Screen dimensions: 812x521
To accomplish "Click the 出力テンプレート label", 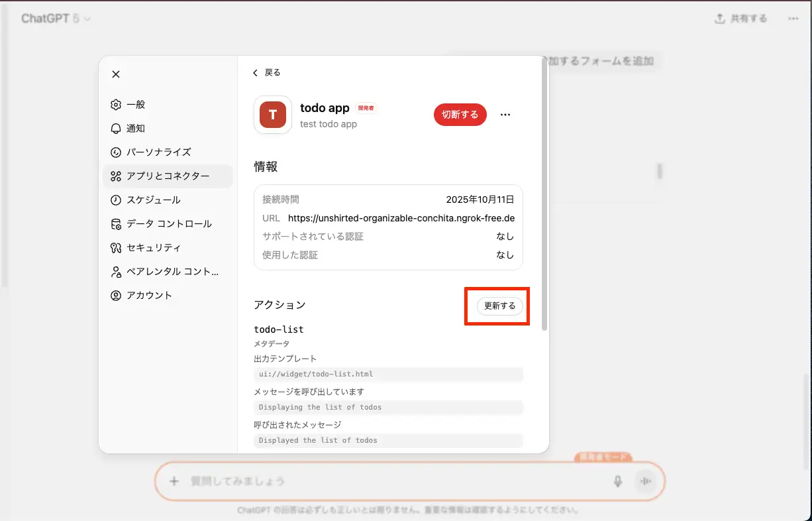I will pyautogui.click(x=285, y=359).
